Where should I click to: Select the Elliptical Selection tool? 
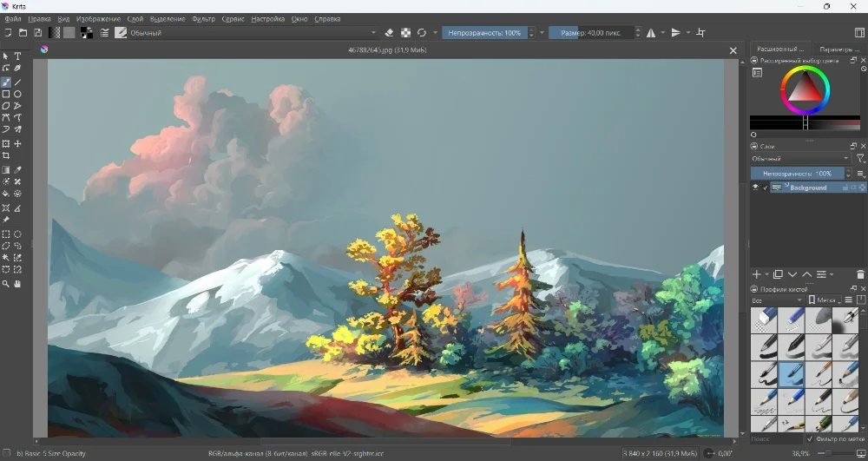(x=17, y=234)
